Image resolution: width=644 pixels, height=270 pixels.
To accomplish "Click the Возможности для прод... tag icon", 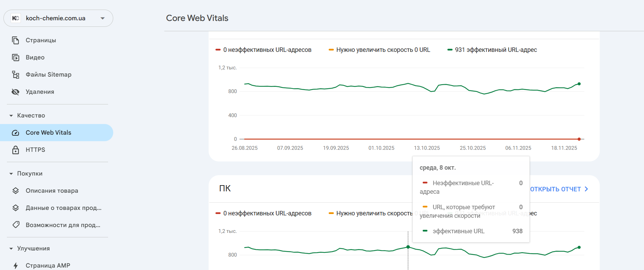I will click(x=15, y=225).
